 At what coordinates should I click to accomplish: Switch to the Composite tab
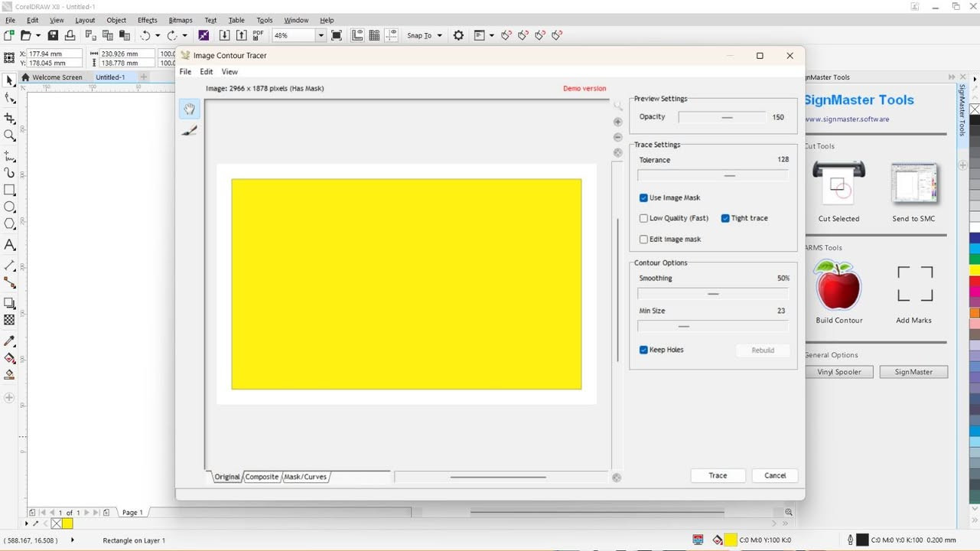click(x=262, y=477)
